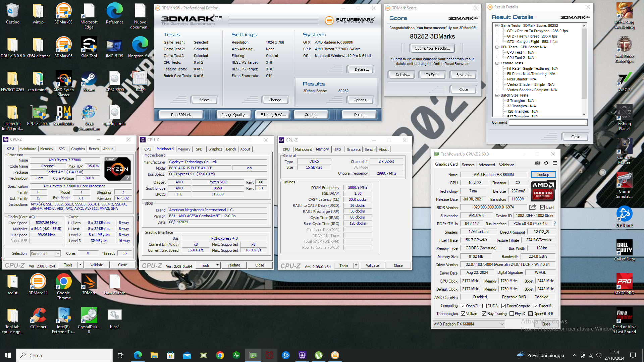Collapse the Game Tests tree node
This screenshot has width=644, height=362.
coord(497,25)
